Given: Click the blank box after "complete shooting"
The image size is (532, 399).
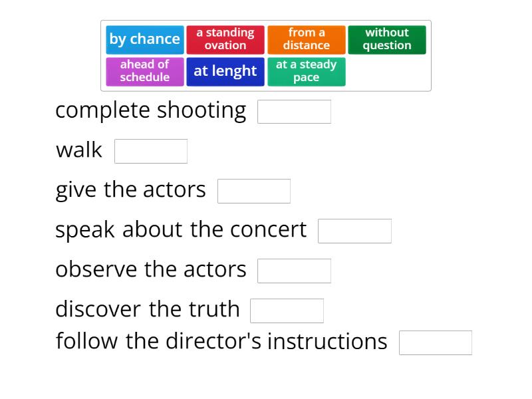Looking at the screenshot, I should [x=294, y=112].
